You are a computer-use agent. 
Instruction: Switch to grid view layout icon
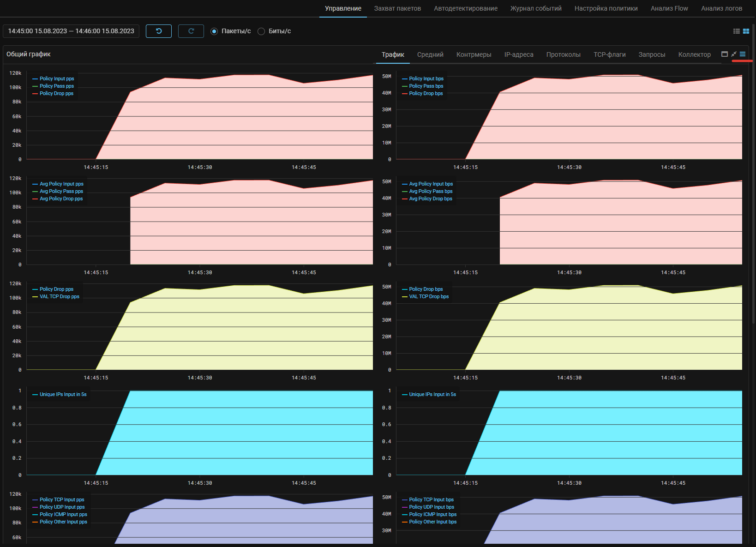746,31
